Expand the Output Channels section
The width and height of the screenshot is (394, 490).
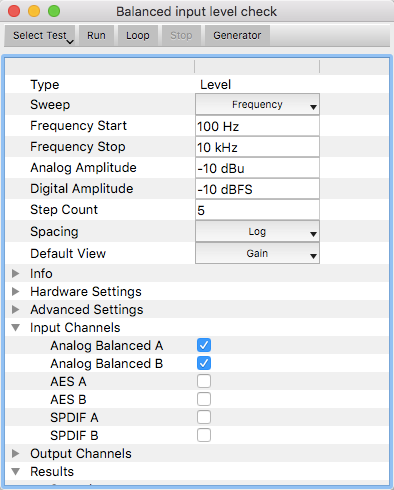click(15, 454)
